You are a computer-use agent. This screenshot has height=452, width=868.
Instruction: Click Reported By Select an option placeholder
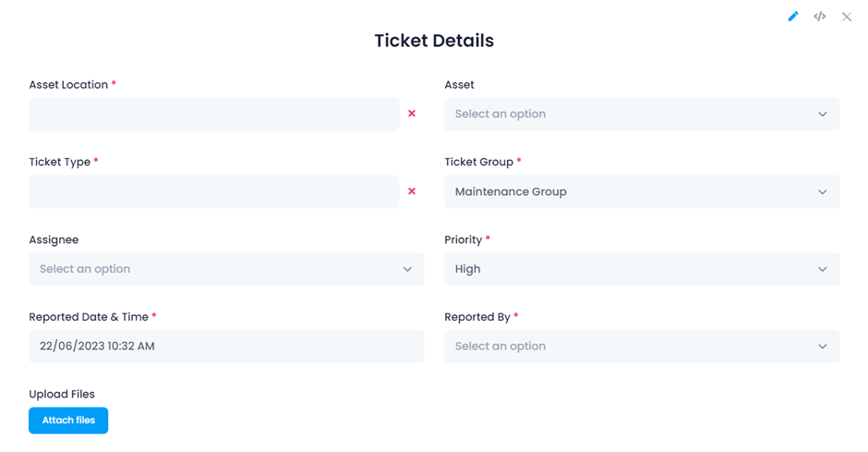(500, 347)
